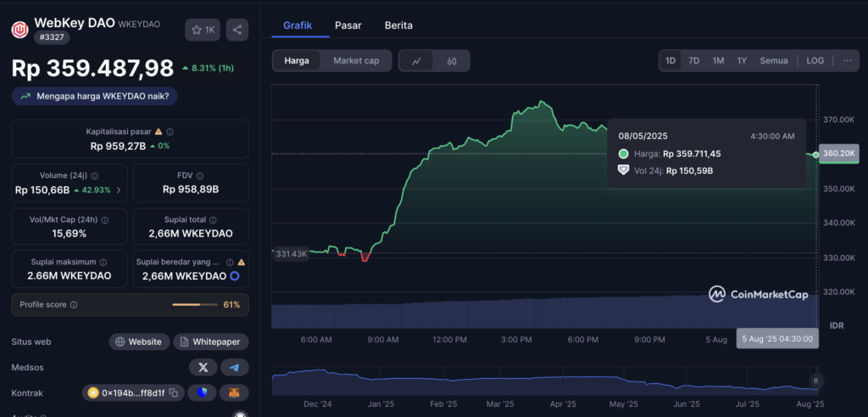This screenshot has height=417, width=868.
Task: Select the Harga chart toggle
Action: coord(297,61)
